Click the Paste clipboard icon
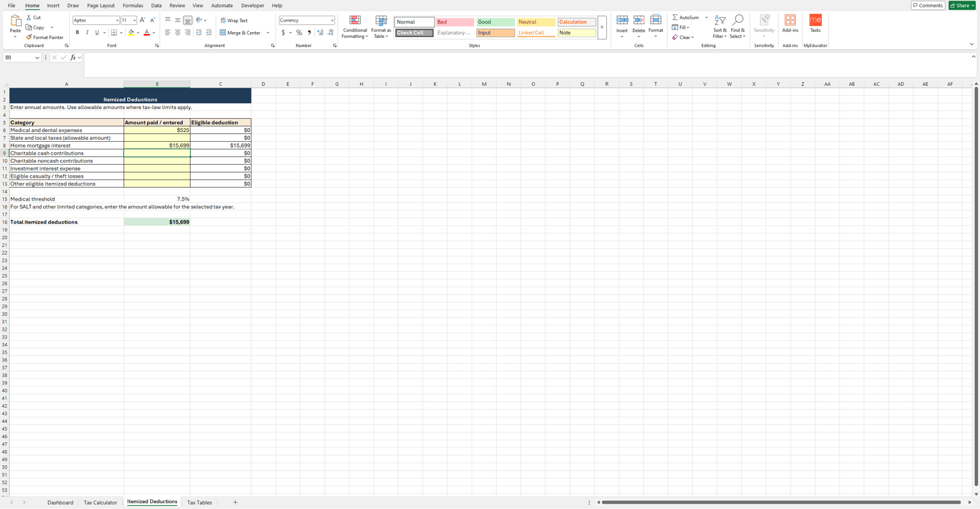This screenshot has height=509, width=980. pos(15,22)
